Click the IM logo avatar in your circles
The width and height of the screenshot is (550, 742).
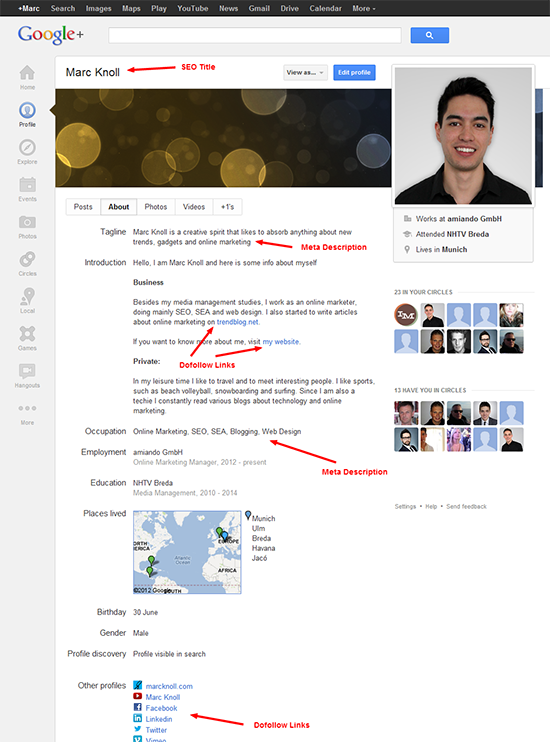tap(406, 315)
